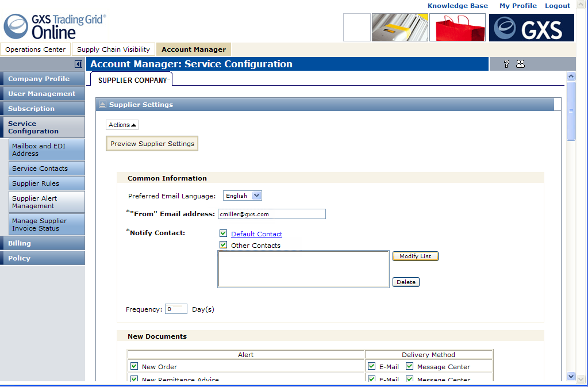
Task: Collapse the Supplier Settings section
Action: [x=102, y=105]
